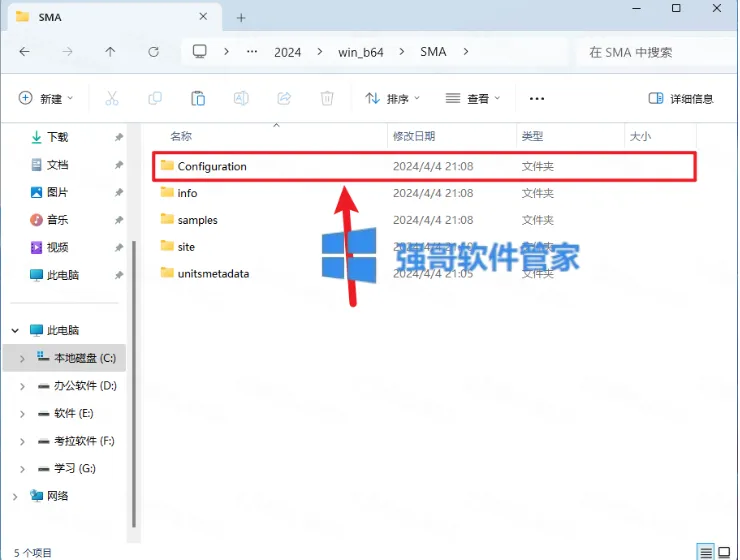Expand the 网络 tree node
The image size is (740, 560).
point(15,496)
